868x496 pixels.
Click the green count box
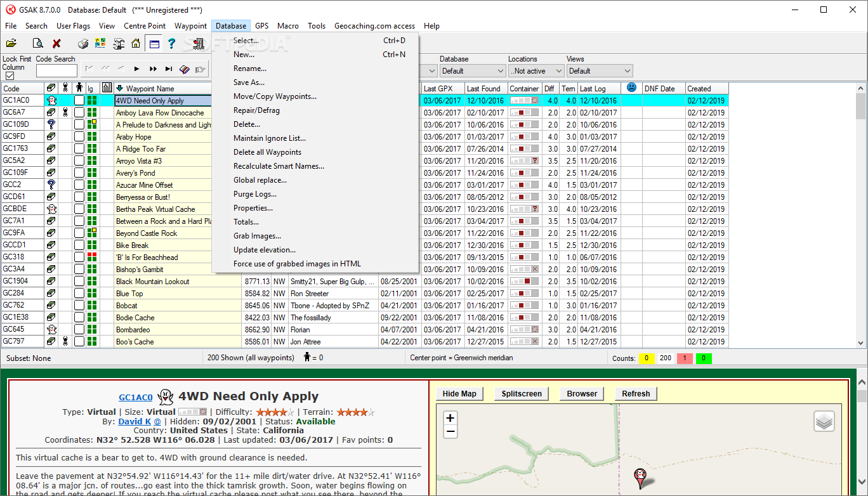point(703,358)
